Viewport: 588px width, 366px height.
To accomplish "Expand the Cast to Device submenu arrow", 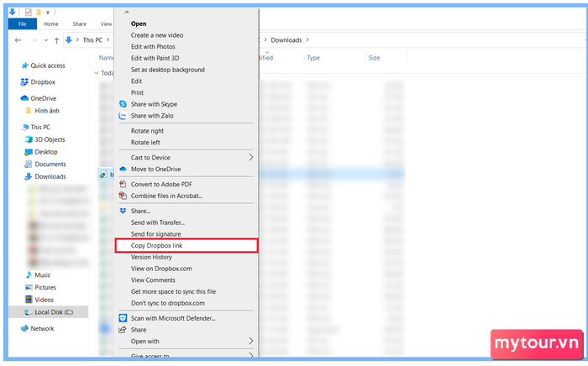I will pyautogui.click(x=251, y=158).
